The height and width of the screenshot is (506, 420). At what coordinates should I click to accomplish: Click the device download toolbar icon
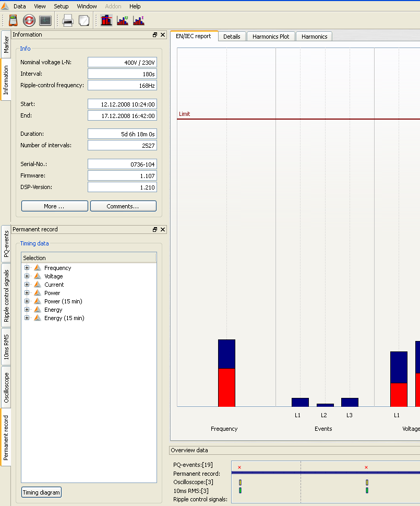13,20
